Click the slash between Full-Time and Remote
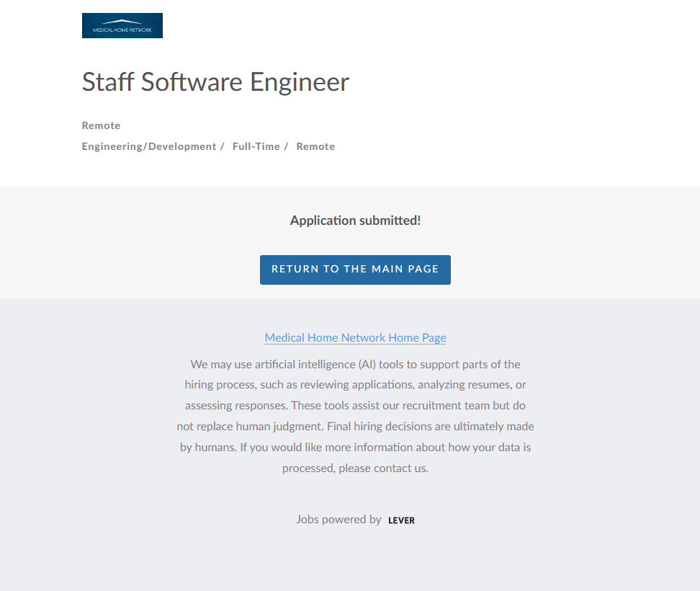This screenshot has height=591, width=700. (x=286, y=146)
